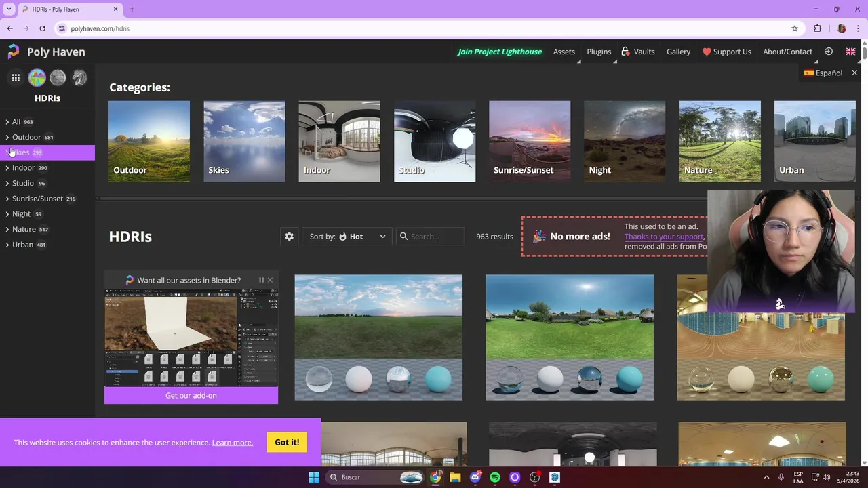Select Urban 481 in the sidebar

pyautogui.click(x=47, y=245)
